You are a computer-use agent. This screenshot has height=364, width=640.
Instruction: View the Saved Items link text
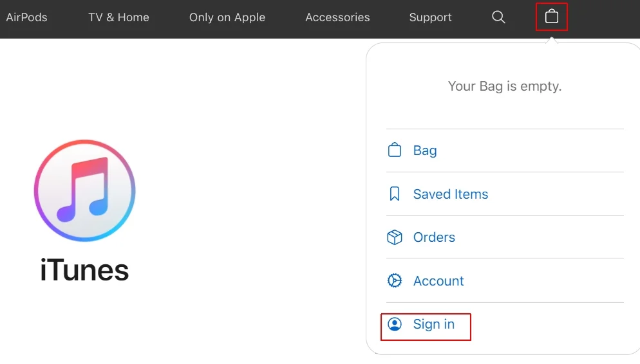(x=451, y=194)
